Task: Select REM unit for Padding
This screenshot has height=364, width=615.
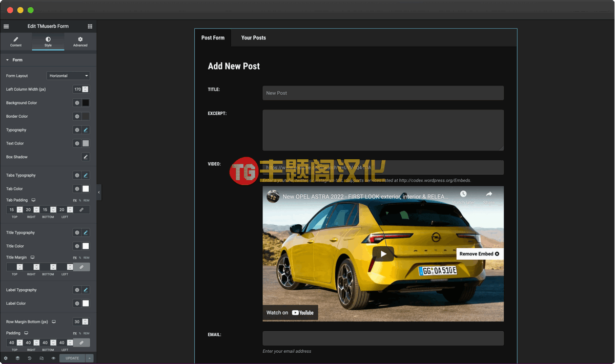Action: [x=86, y=333]
